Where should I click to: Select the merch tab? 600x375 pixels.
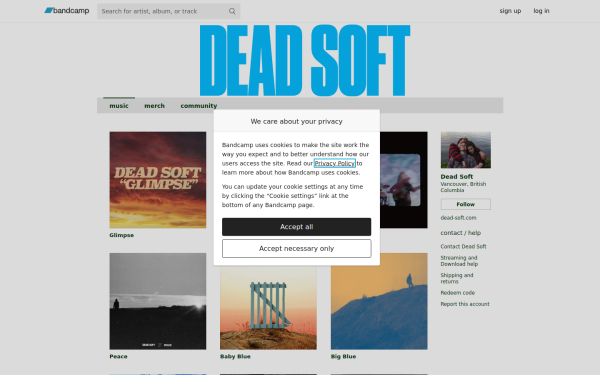(x=154, y=106)
